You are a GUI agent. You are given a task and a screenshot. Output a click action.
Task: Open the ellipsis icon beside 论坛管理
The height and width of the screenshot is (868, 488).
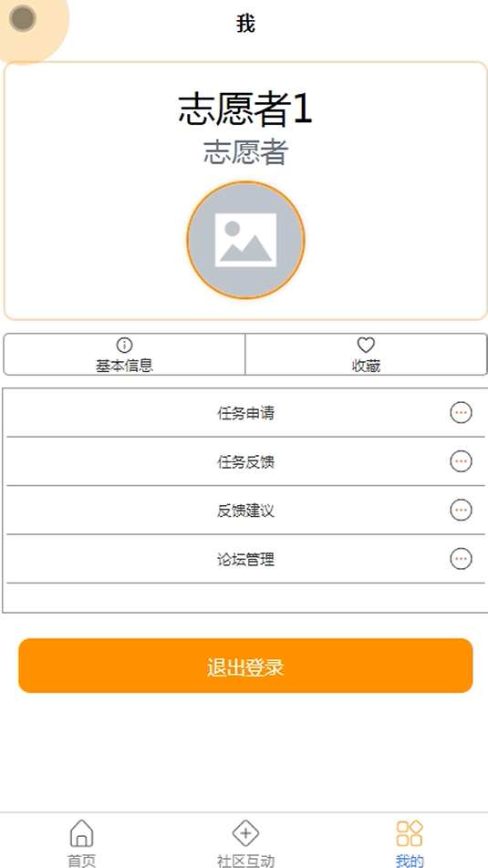tap(461, 559)
